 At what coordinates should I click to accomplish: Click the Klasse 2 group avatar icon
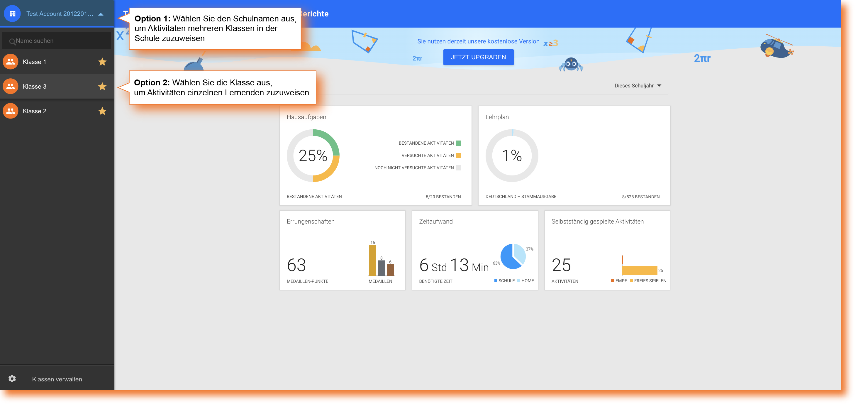coord(11,111)
